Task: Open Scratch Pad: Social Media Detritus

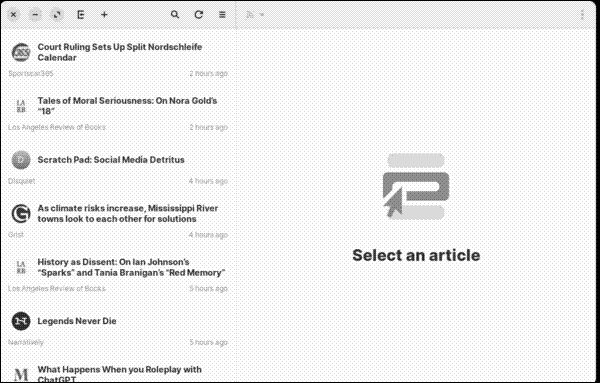Action: (111, 160)
